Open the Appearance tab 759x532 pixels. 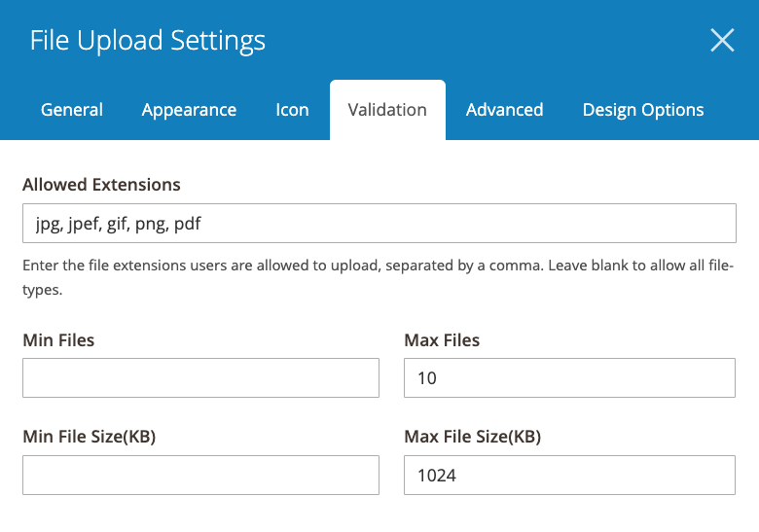[189, 110]
